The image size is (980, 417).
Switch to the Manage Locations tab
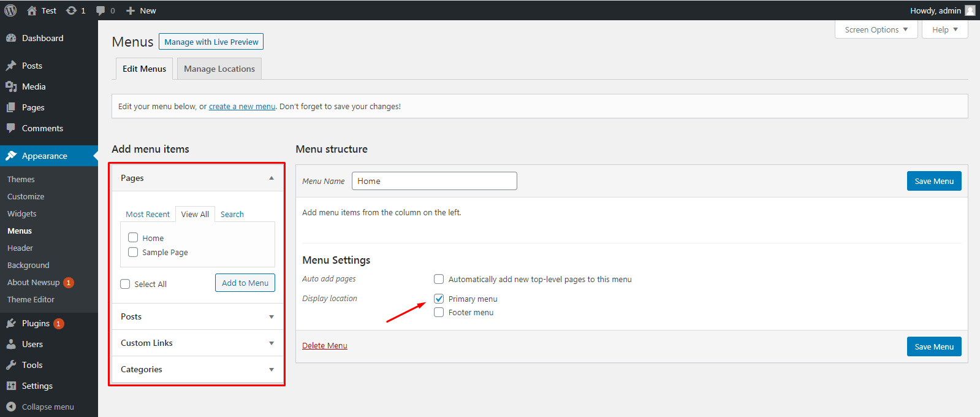[219, 69]
